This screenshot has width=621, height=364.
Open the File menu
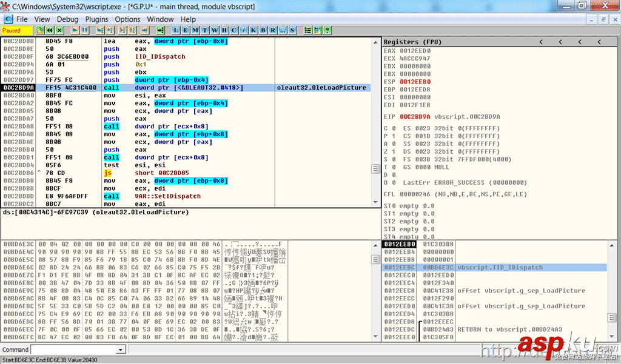click(x=22, y=19)
